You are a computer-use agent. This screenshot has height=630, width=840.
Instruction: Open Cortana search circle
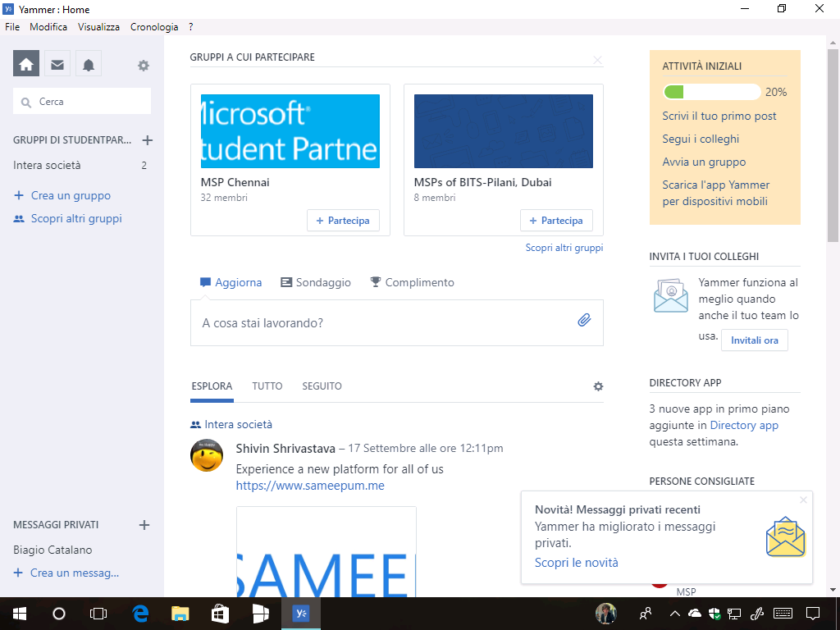click(x=59, y=614)
